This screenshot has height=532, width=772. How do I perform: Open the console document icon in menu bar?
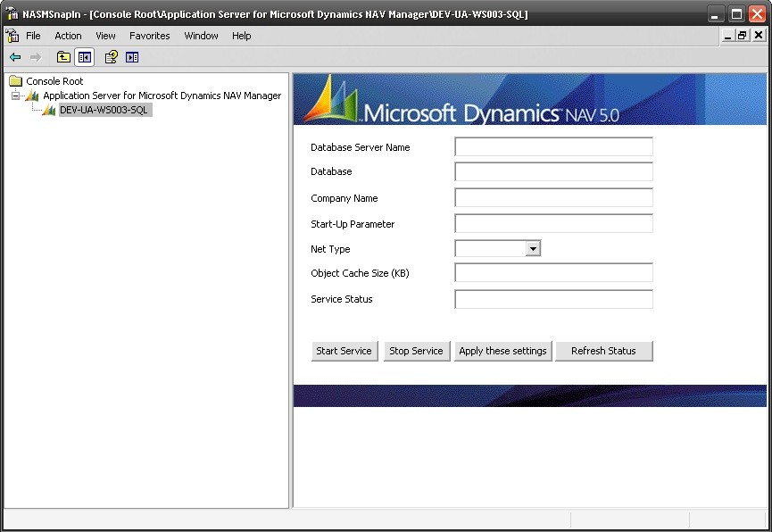[x=12, y=36]
